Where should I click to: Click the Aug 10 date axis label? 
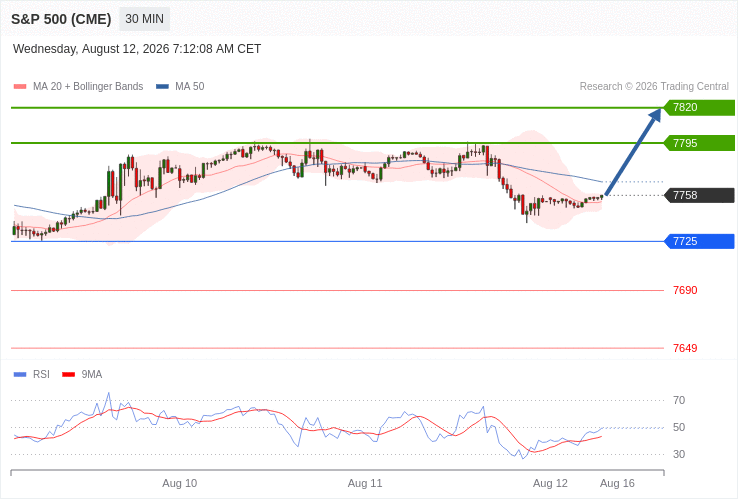[180, 484]
